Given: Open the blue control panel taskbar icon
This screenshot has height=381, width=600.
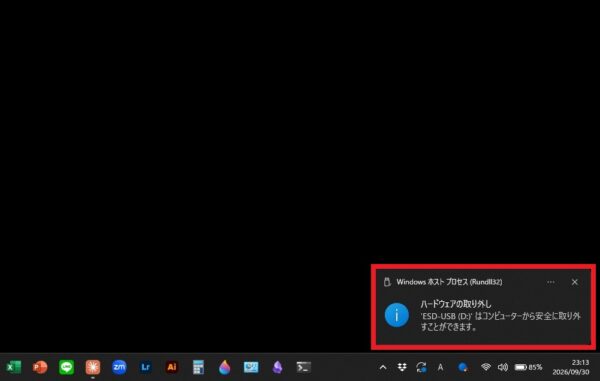Looking at the screenshot, I should click(x=251, y=368).
